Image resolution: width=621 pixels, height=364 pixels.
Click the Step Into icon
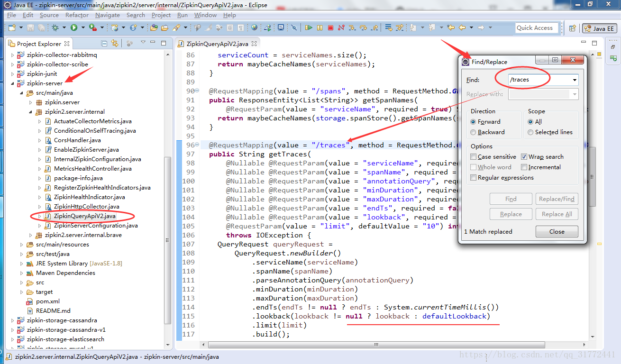pyautogui.click(x=353, y=27)
